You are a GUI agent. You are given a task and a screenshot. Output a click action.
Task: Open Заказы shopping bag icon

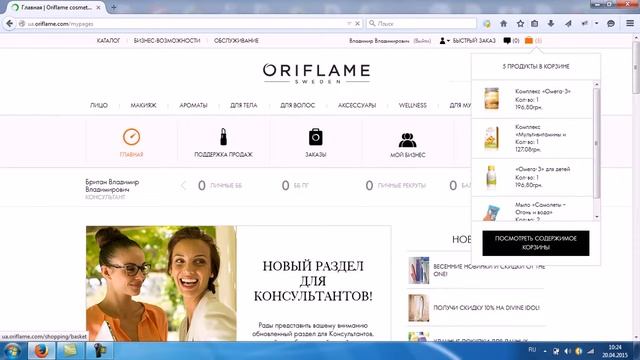point(316,137)
